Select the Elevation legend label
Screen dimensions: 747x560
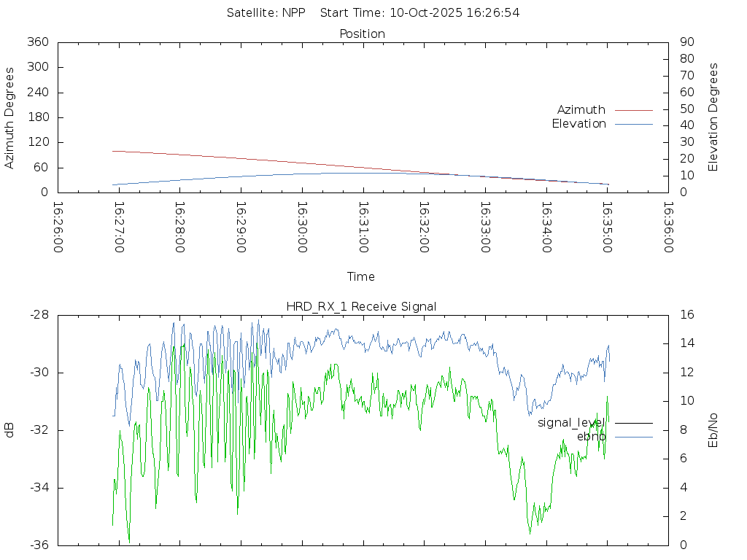pyautogui.click(x=578, y=124)
